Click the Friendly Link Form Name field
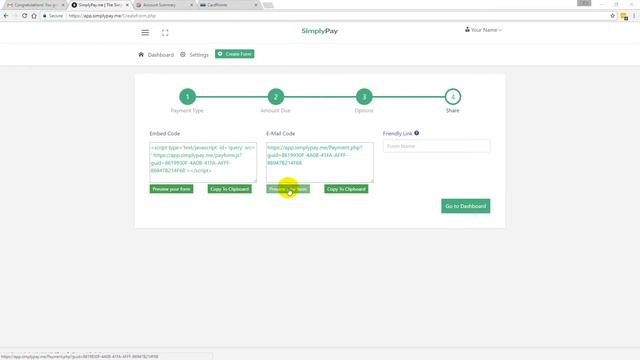The height and width of the screenshot is (360, 640). pos(436,146)
